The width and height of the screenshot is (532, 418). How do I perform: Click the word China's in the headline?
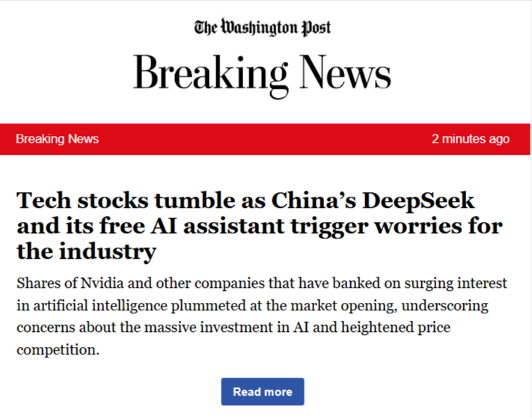point(314,200)
